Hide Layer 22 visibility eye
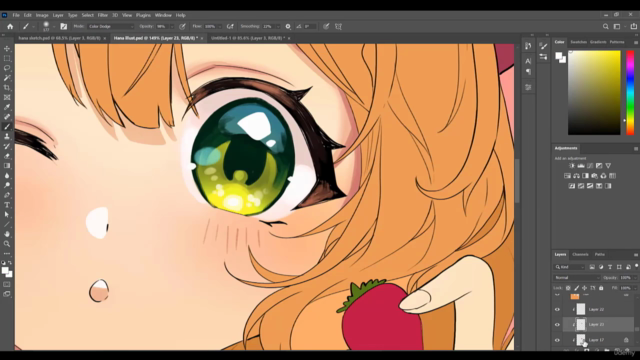The image size is (640, 360). (x=557, y=309)
